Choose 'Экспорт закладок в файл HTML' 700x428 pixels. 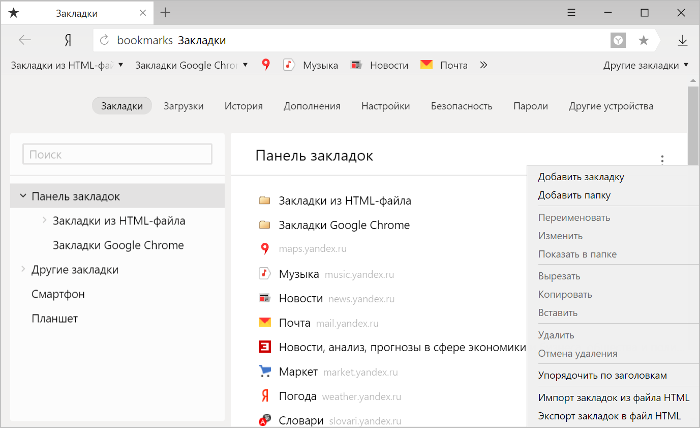(613, 414)
